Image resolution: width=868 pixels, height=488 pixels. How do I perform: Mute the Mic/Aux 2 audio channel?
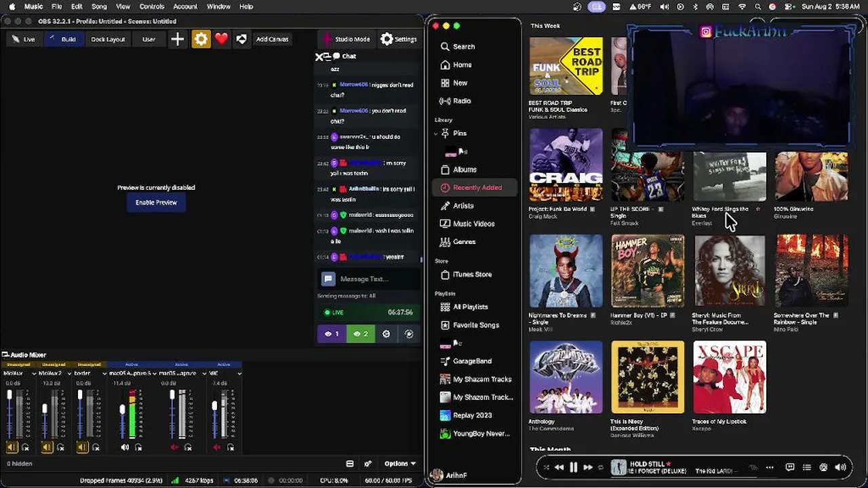(x=47, y=447)
